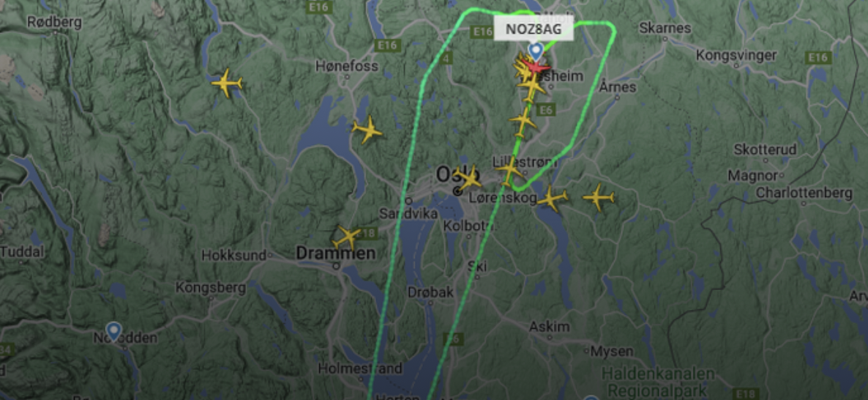Click the Kongsberg town label
Viewport: 868px width, 400px height.
(210, 288)
